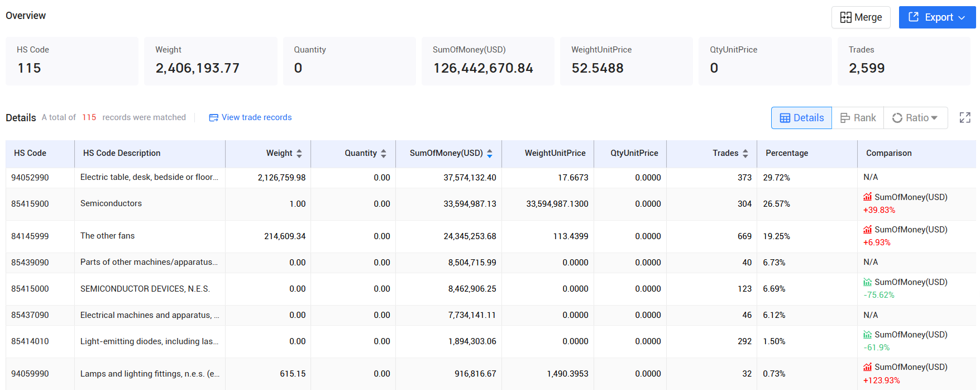
Task: Click Lamps and lighting fittings description
Action: point(150,374)
